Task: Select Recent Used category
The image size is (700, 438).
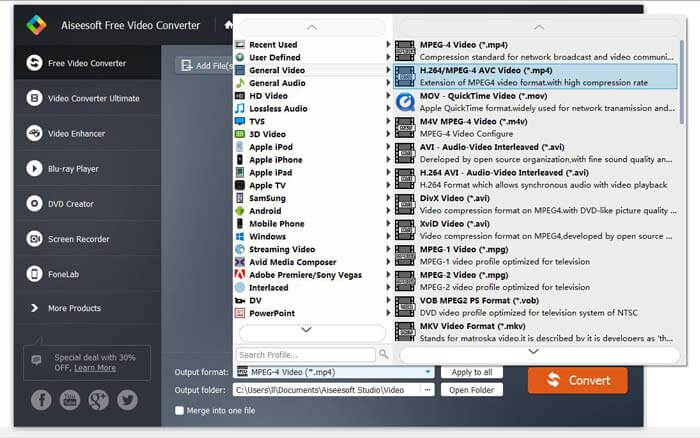Action: [x=312, y=45]
